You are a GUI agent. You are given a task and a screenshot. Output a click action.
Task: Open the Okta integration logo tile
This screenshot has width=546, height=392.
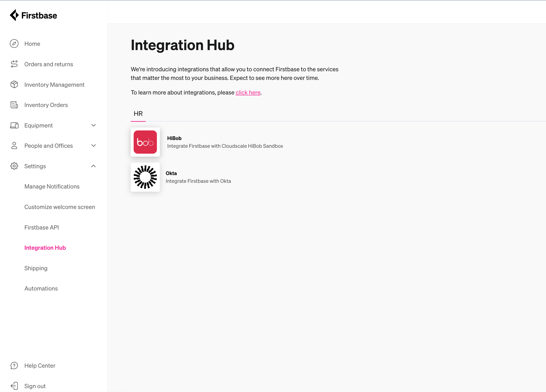point(145,177)
